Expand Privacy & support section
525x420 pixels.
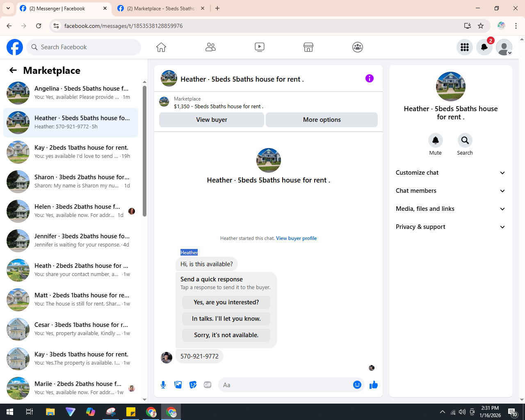tap(451, 227)
